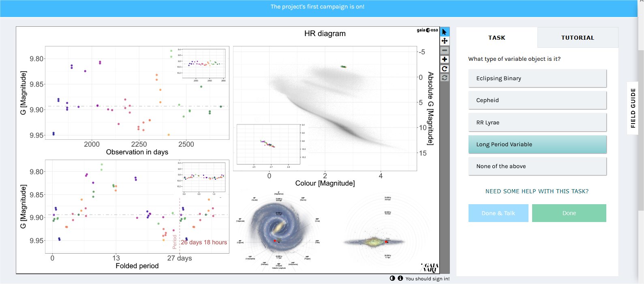Open "Need some help with this task?"
Screen dimensions: 644x284
[537, 191]
